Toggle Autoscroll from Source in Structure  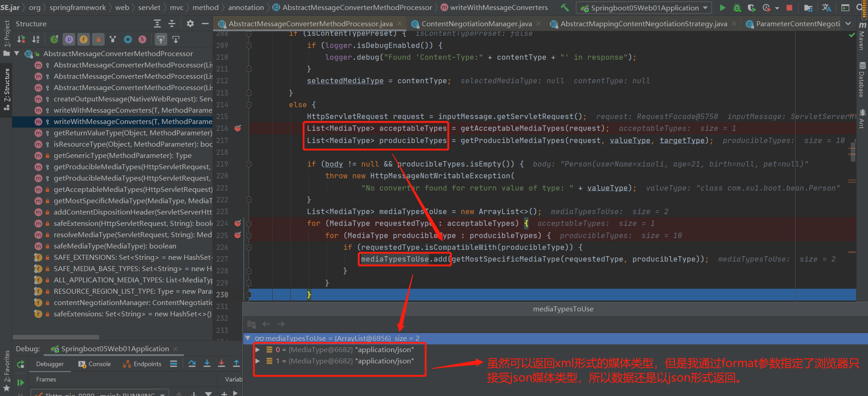click(176, 39)
